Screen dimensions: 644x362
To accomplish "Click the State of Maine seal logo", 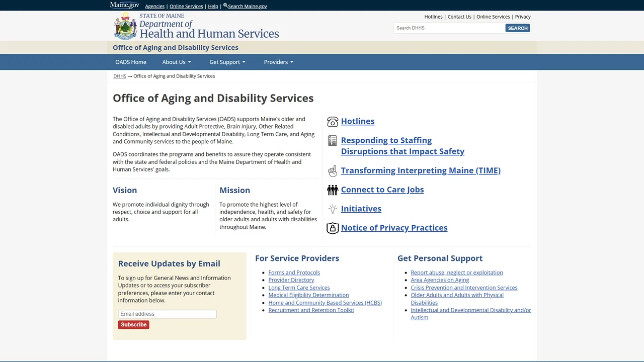I will coord(125,26).
